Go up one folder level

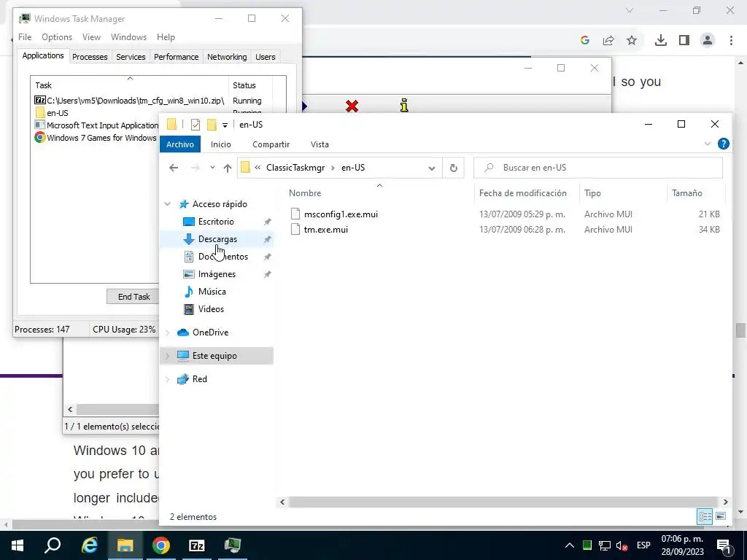228,168
